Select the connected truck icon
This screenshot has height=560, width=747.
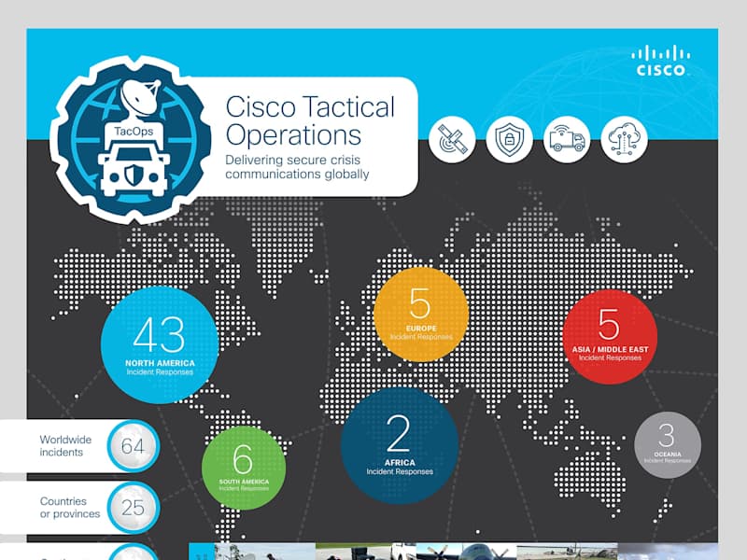tap(567, 139)
